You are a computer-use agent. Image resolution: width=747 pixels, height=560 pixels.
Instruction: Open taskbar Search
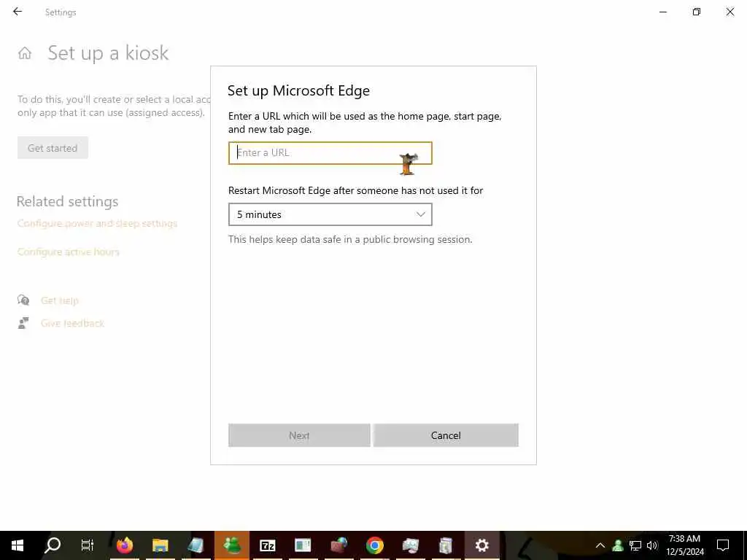click(53, 545)
